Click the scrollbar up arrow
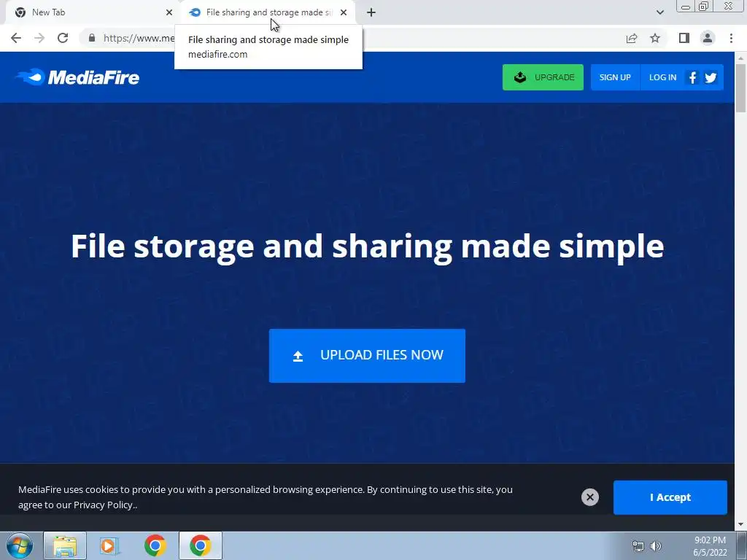This screenshot has width=747, height=560. (x=740, y=58)
